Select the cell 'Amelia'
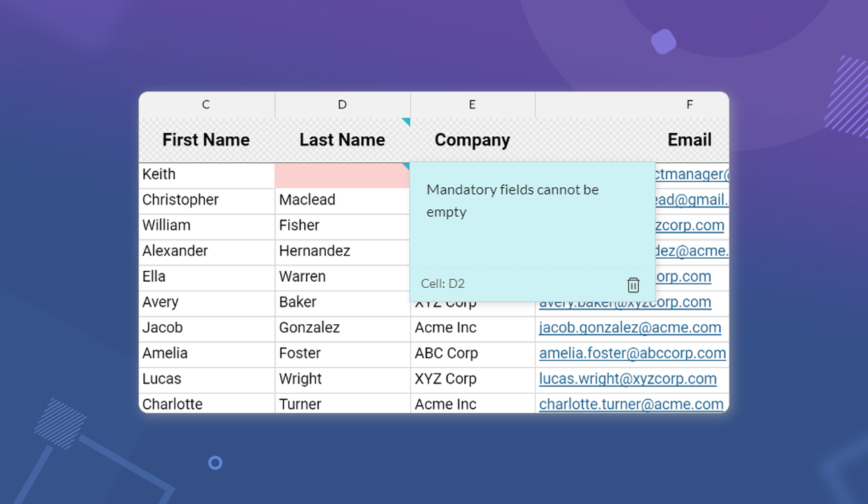This screenshot has width=868, height=504. [207, 355]
